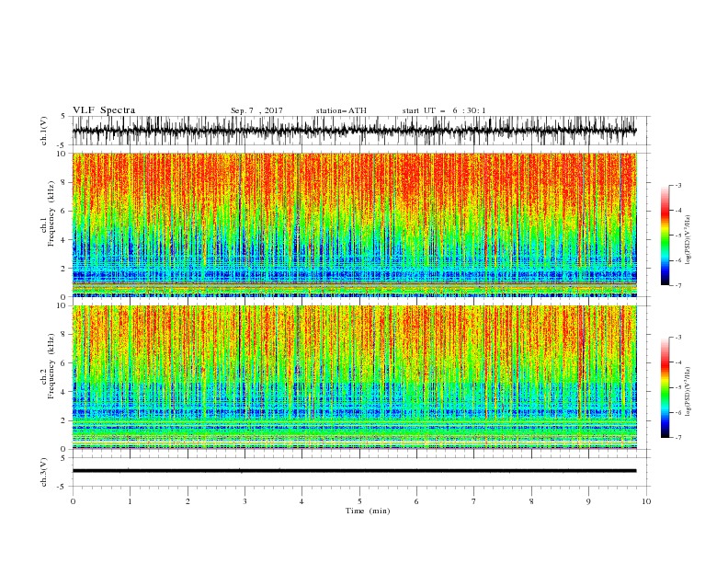Click the color scale bar beside ch.1 spectrogram
The image size is (728, 563).
tap(665, 236)
